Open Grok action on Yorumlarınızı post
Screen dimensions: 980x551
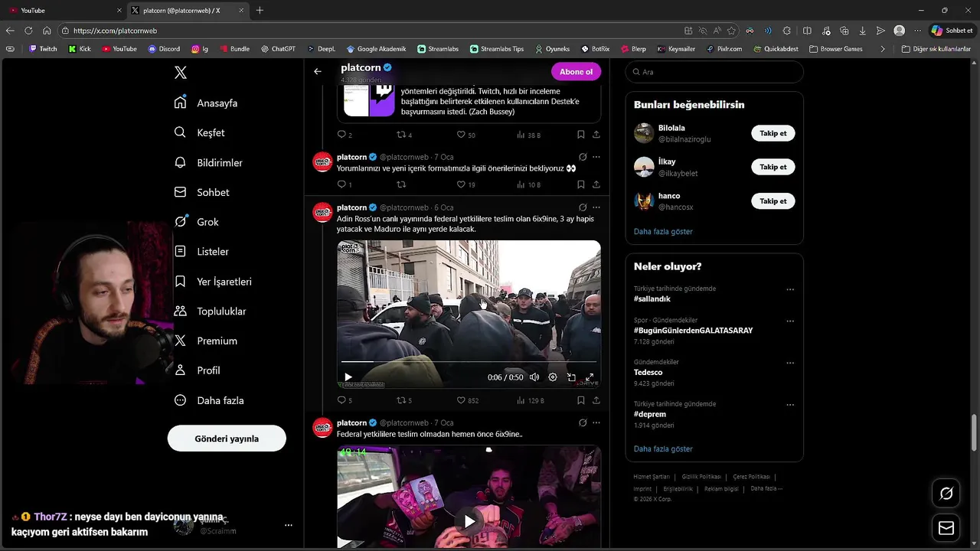(x=582, y=157)
